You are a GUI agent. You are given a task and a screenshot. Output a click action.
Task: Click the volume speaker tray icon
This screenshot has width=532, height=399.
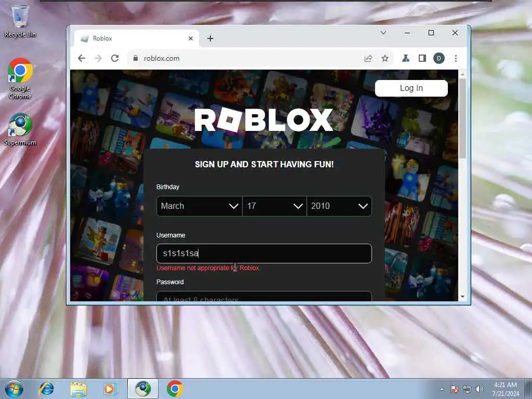pyautogui.click(x=479, y=389)
